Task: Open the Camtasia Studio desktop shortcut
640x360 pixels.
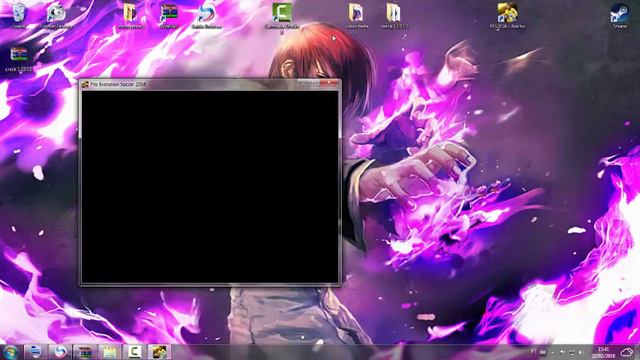Action: [x=282, y=16]
